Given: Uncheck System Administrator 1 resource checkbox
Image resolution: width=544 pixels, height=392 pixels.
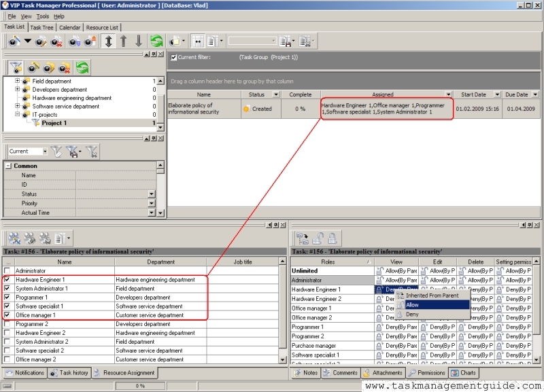Looking at the screenshot, I should click(x=7, y=288).
